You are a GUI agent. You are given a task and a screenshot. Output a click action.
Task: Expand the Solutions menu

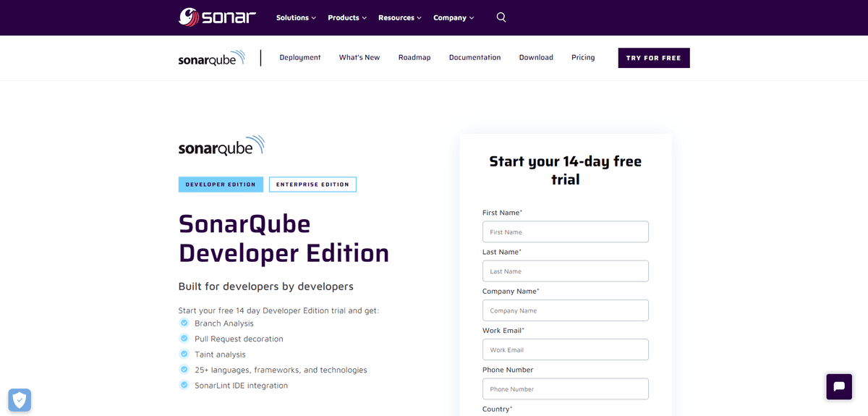point(296,17)
